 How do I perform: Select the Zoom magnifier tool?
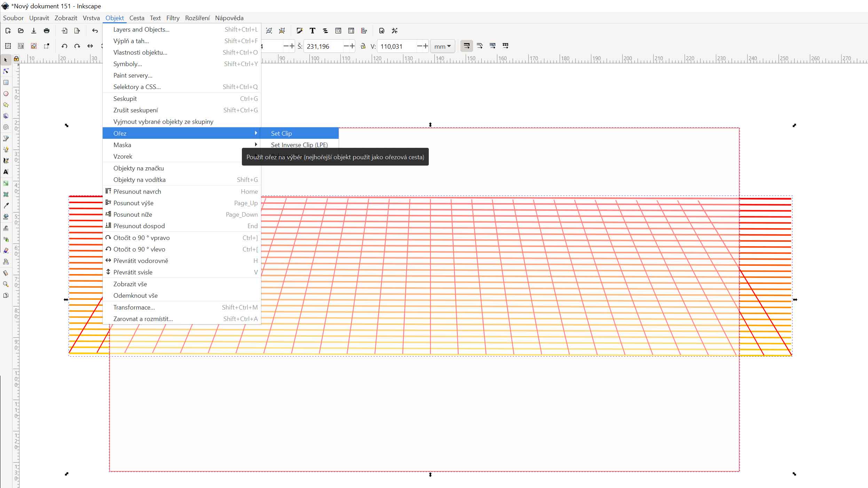click(x=6, y=284)
